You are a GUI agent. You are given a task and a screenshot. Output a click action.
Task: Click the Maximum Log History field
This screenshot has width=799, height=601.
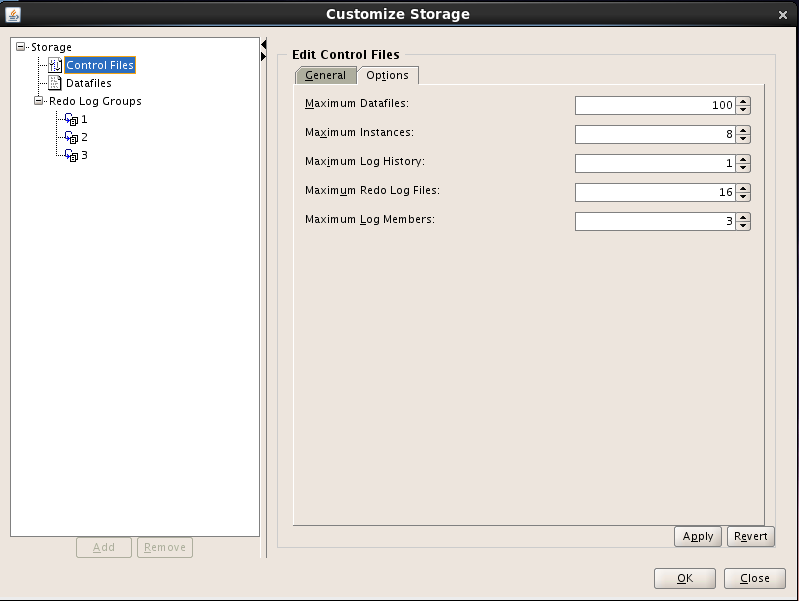click(x=655, y=164)
